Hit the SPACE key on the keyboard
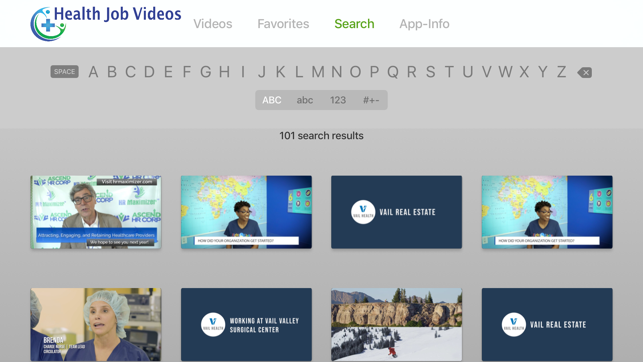The width and height of the screenshot is (643, 362). [64, 72]
